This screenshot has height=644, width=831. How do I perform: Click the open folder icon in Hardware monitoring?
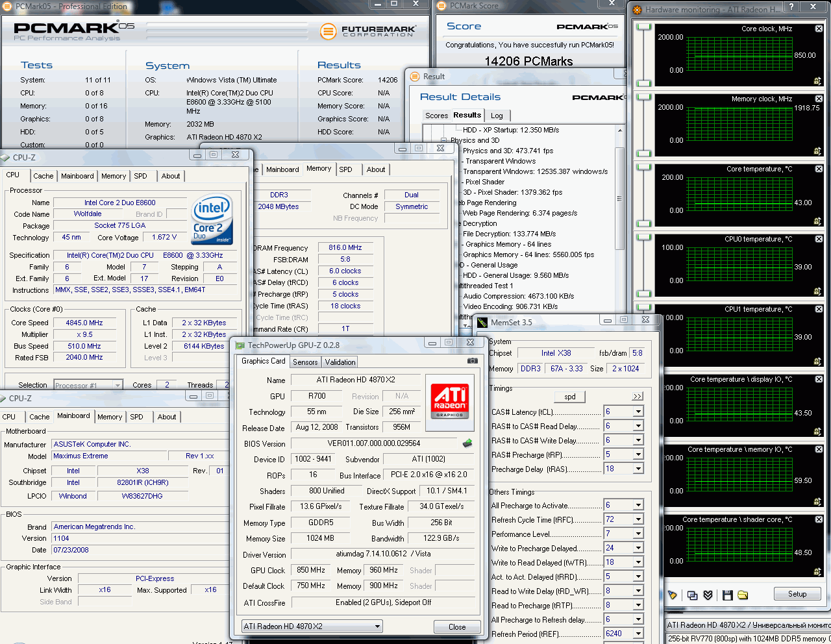pos(743,595)
